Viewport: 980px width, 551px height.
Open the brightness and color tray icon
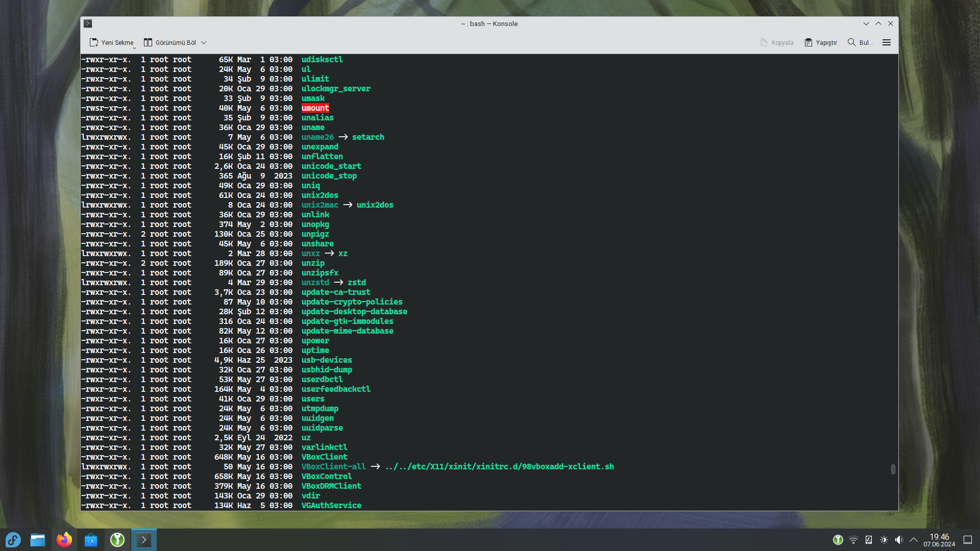(x=884, y=540)
